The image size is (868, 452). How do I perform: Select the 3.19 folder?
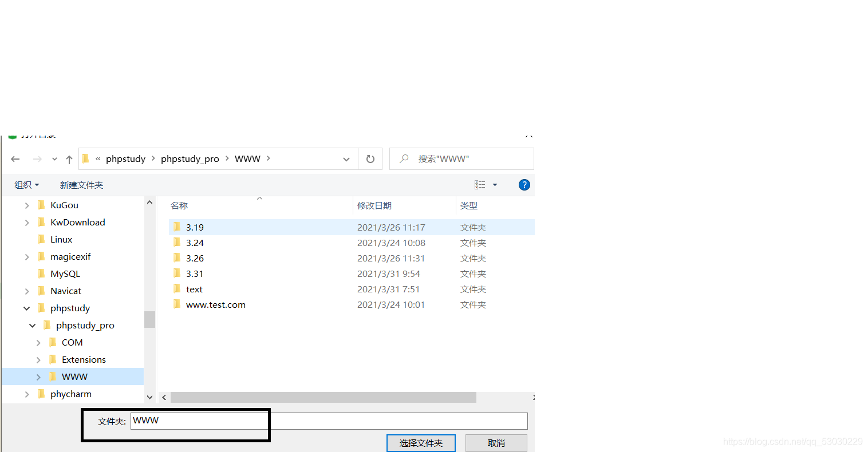pyautogui.click(x=195, y=227)
